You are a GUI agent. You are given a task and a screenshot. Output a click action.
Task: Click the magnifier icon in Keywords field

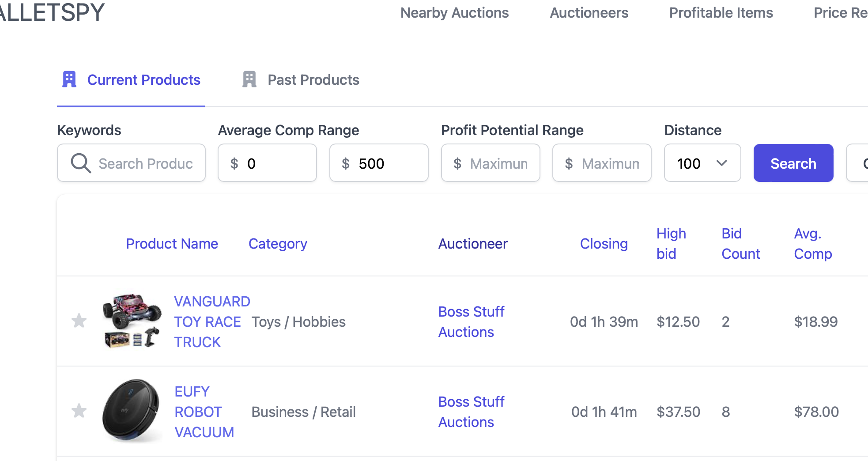click(x=81, y=163)
